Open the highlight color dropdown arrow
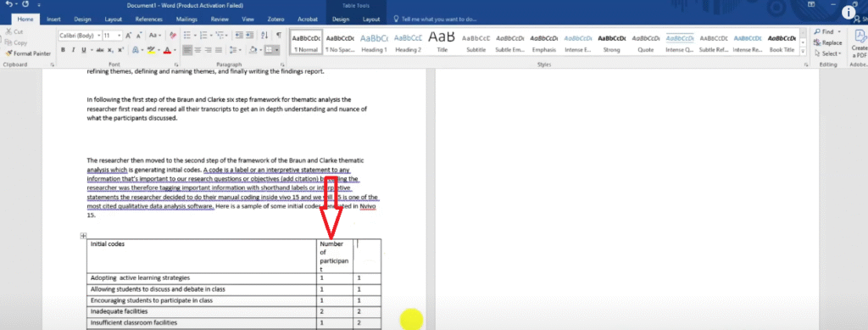 click(158, 50)
